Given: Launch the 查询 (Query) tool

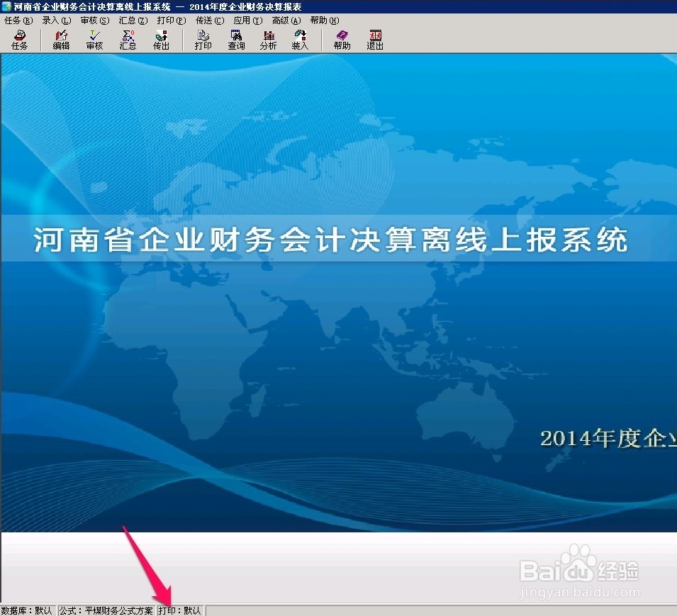Looking at the screenshot, I should [x=236, y=39].
